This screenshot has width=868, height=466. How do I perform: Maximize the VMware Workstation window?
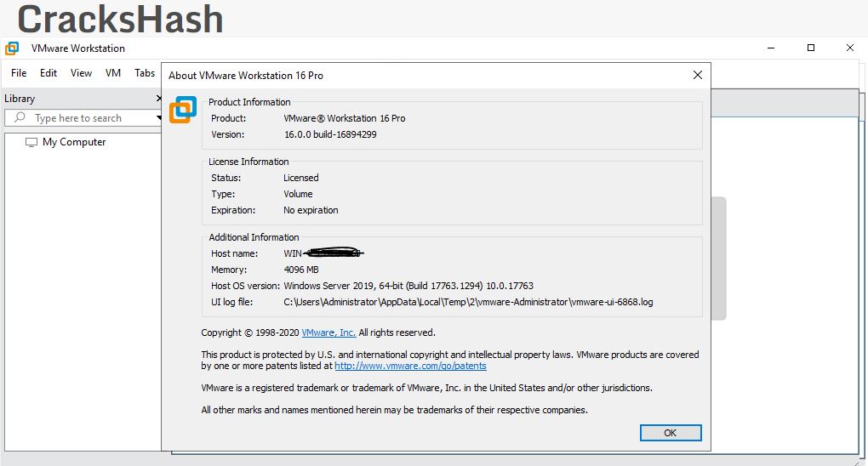(x=811, y=48)
